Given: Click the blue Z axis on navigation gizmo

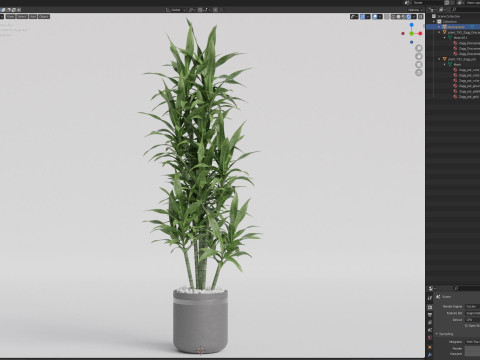Looking at the screenshot, I should 412,25.
